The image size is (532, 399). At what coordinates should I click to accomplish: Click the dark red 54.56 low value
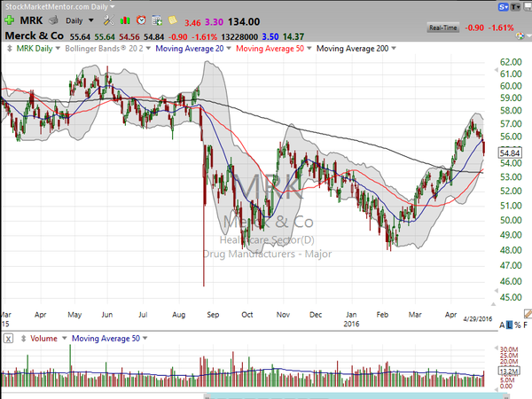pyautogui.click(x=129, y=36)
